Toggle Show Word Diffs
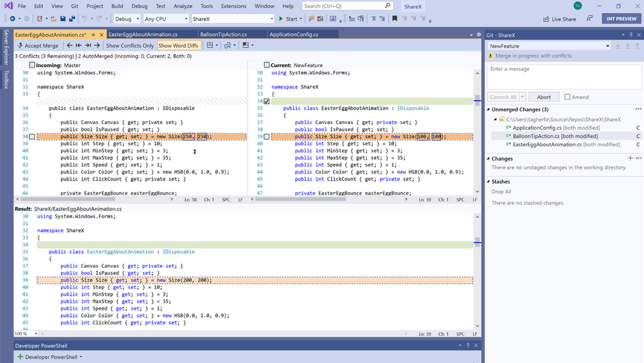This screenshot has width=644, height=363. pos(178,45)
